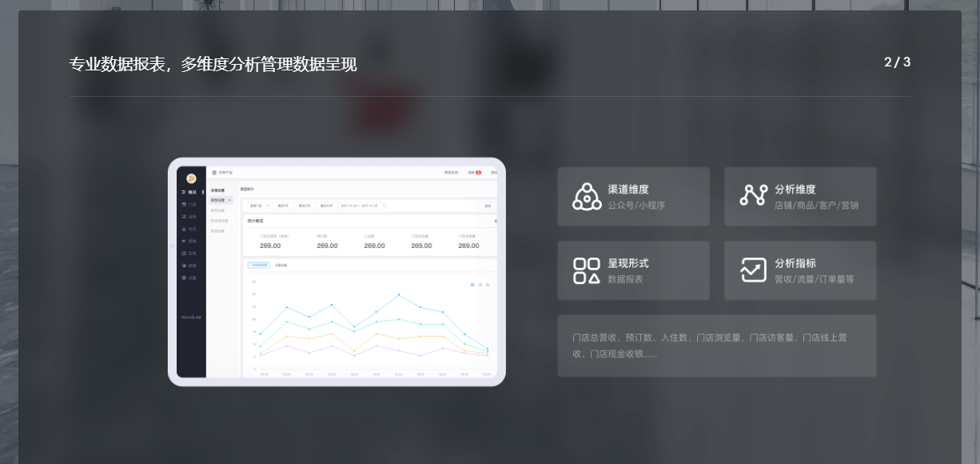
Task: Click the 最近7天 quick filter button
Action: (x=283, y=206)
